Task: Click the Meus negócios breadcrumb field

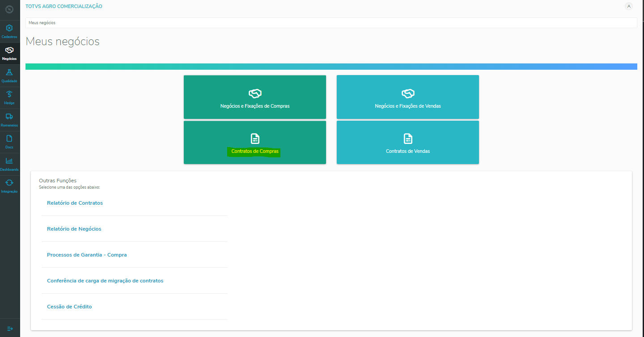Action: (x=331, y=22)
